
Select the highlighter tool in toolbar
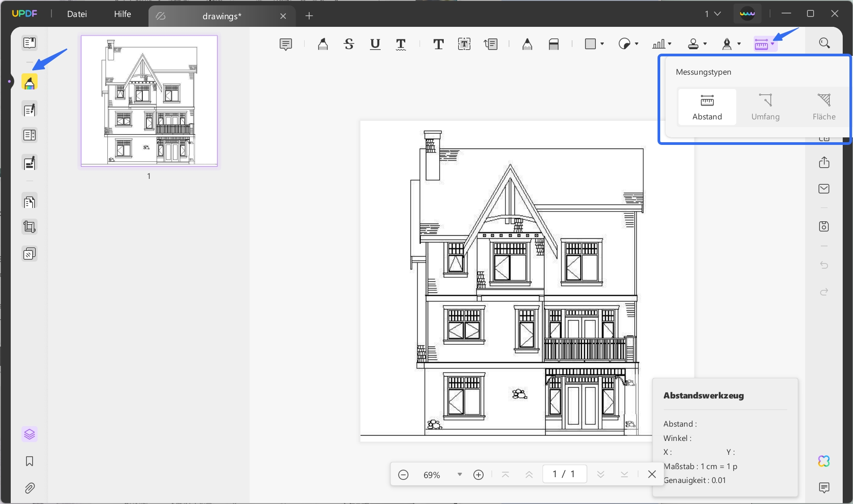coord(323,44)
